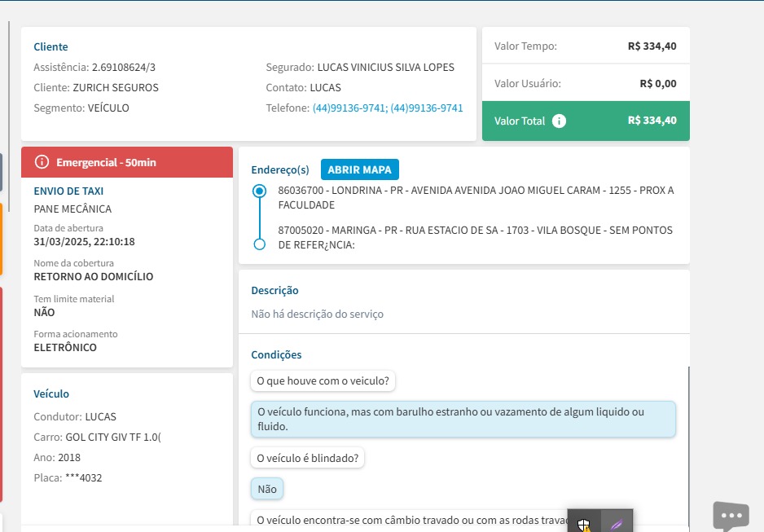Image resolution: width=764 pixels, height=532 pixels.
Task: Click the Emergencial alert circle icon
Action: [42, 162]
